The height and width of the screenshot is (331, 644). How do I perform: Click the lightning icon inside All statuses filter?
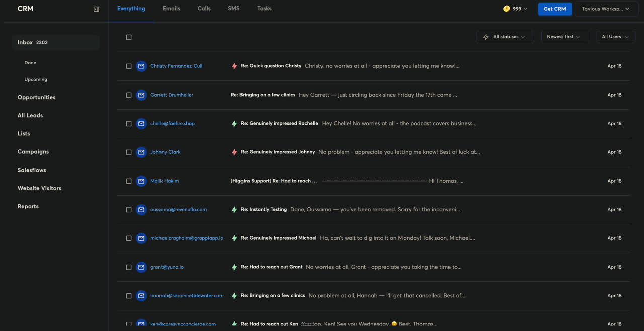[485, 37]
